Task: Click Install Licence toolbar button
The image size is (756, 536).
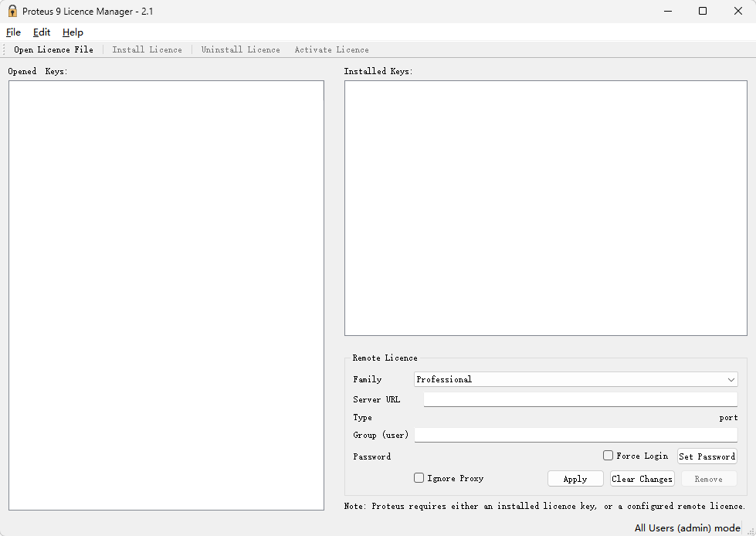Action: point(147,49)
